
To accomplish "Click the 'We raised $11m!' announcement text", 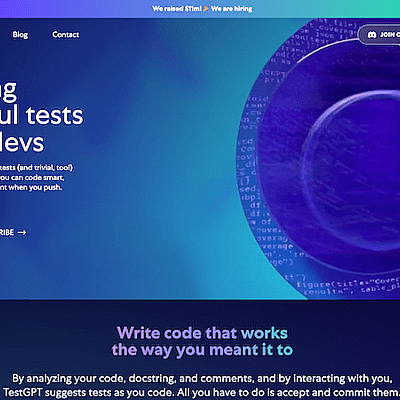I will click(177, 8).
